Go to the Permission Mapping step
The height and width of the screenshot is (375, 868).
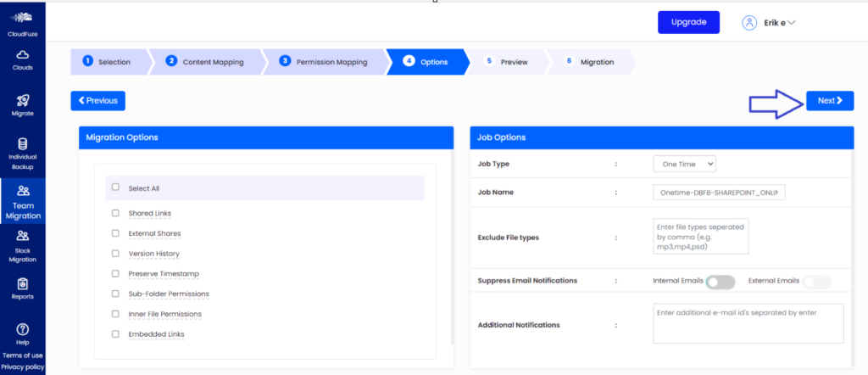tap(324, 62)
